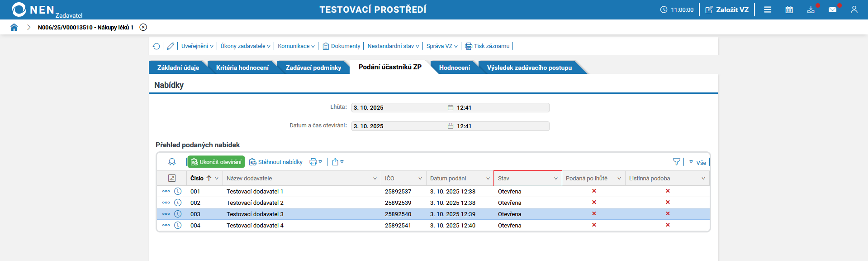Open calendar picker for Lhůta

pos(451,107)
